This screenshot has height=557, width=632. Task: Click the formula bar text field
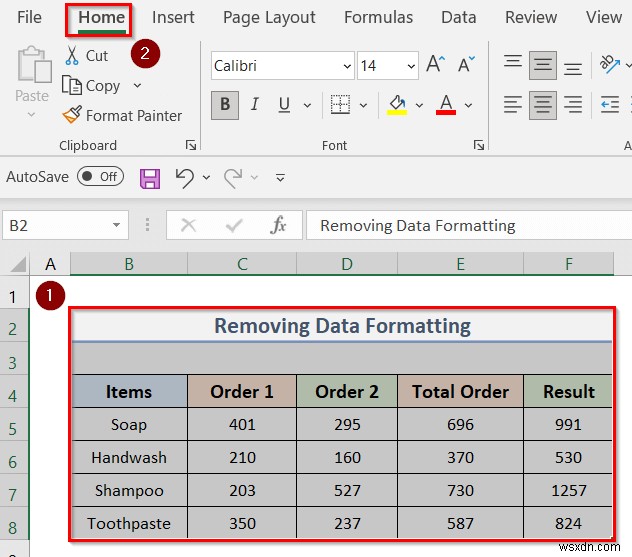468,225
